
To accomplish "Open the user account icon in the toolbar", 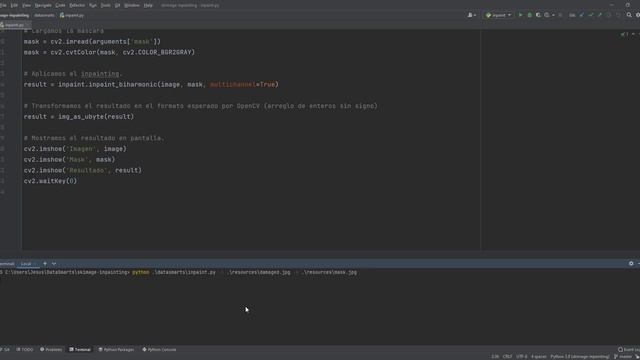I will tap(471, 15).
